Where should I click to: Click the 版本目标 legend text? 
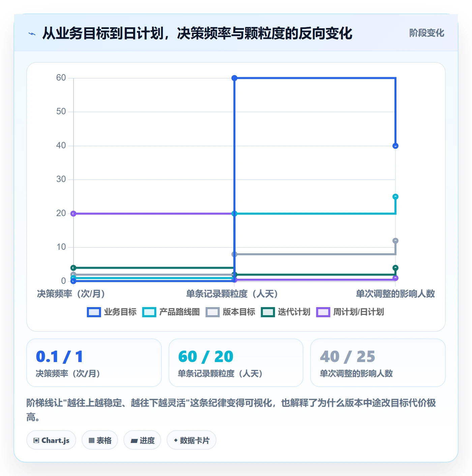pos(239,312)
